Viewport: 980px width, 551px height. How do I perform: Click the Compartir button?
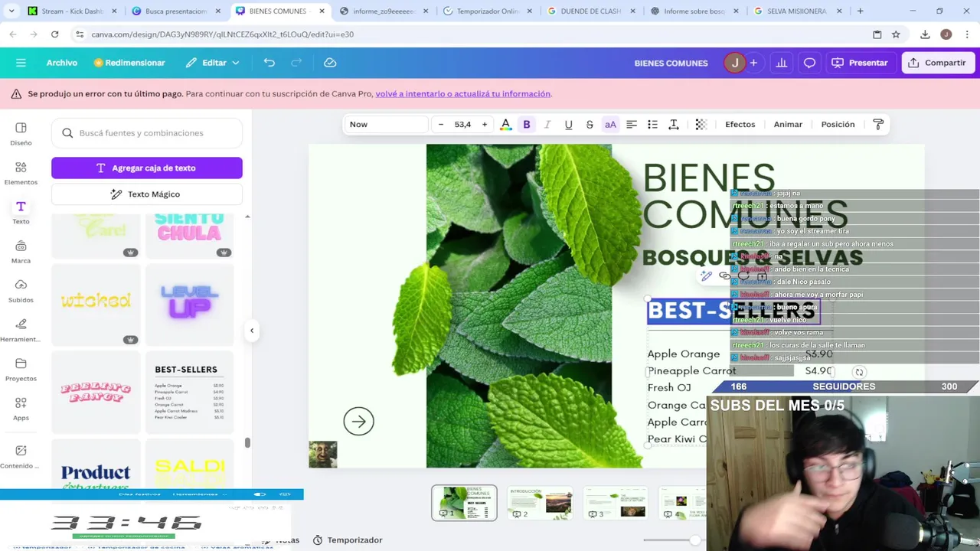coord(937,63)
